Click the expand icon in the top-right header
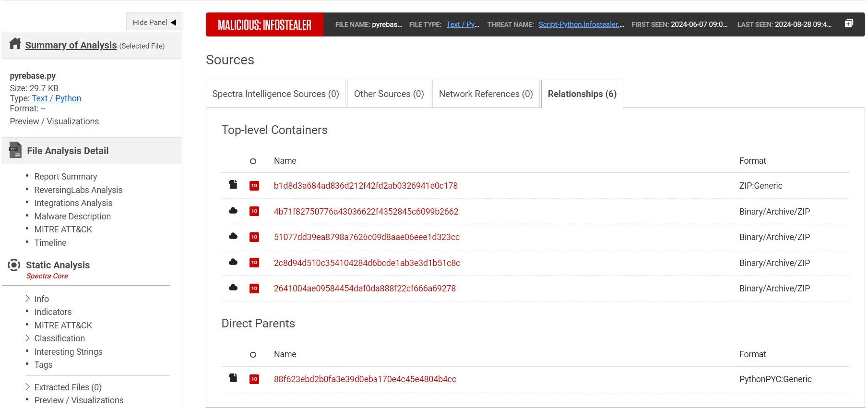 pos(849,24)
